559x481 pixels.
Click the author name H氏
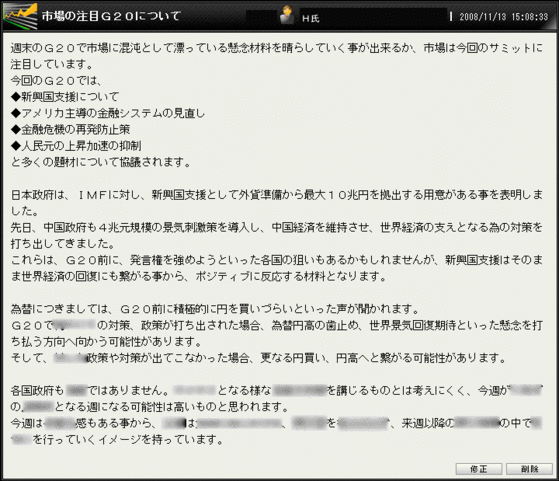point(311,19)
